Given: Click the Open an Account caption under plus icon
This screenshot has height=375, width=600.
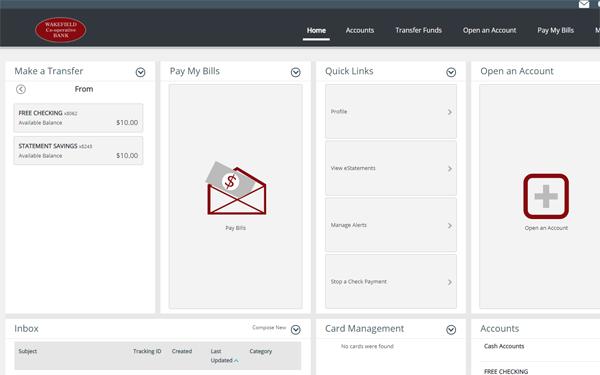Looking at the screenshot, I should pyautogui.click(x=546, y=228).
